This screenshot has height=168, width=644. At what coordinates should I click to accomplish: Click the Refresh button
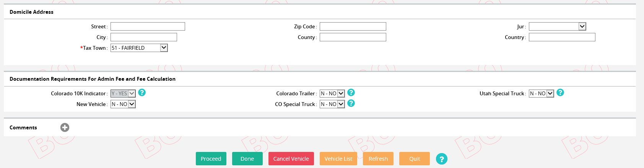[x=378, y=159]
